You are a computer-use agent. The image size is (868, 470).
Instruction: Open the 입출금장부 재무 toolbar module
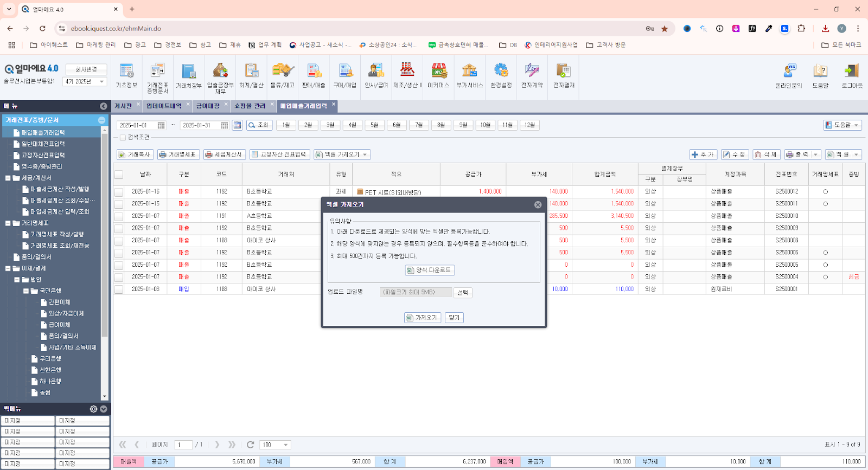coord(220,78)
